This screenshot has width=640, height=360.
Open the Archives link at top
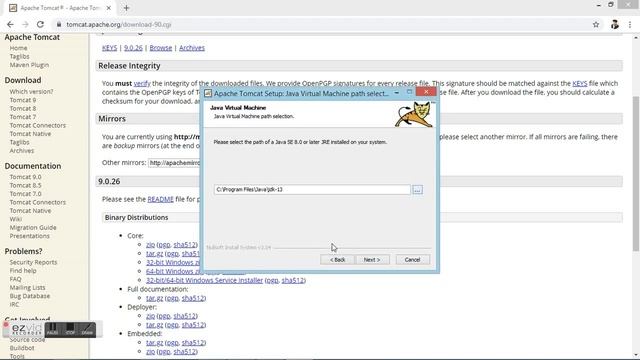[x=192, y=48]
